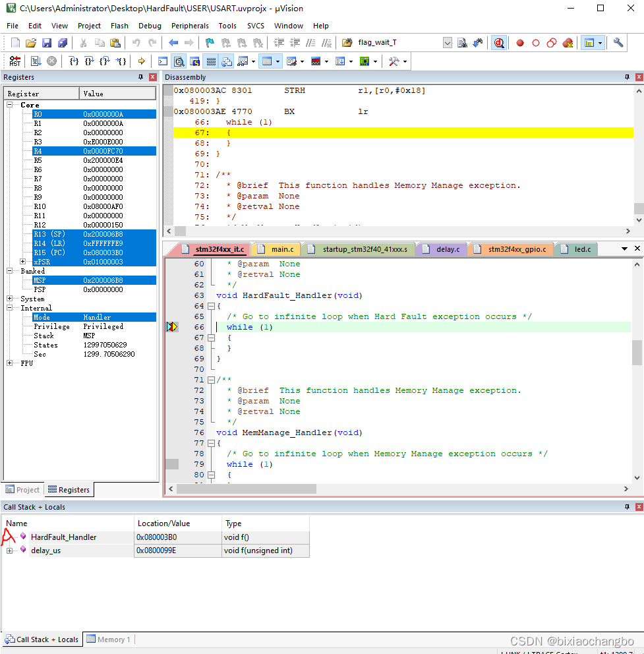The height and width of the screenshot is (654, 644).
Task: Select the R14 (LR) register row
Action: pyautogui.click(x=94, y=243)
